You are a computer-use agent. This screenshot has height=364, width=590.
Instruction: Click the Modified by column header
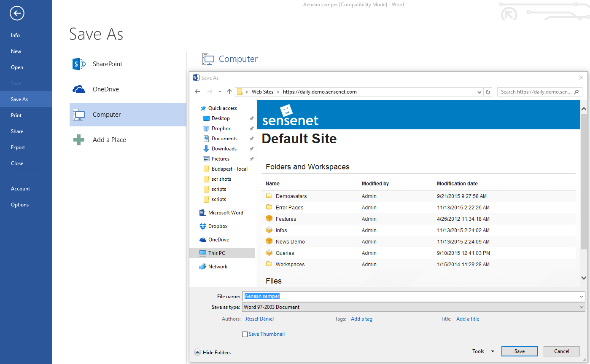pyautogui.click(x=375, y=184)
